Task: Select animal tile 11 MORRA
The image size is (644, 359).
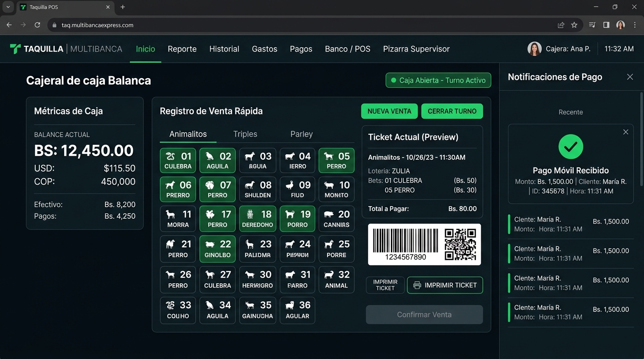Action: (178, 219)
